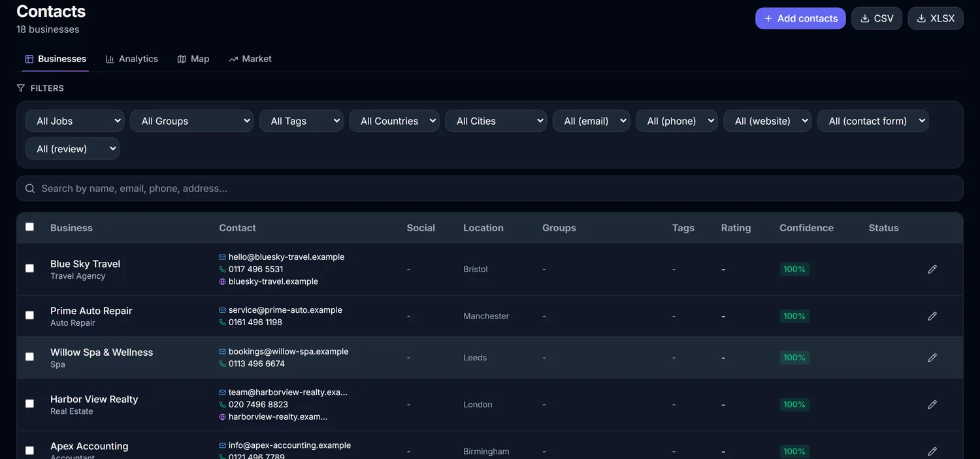Select the Prime Auto Repair row checkbox
Screen dimensions: 980x459
tap(29, 315)
